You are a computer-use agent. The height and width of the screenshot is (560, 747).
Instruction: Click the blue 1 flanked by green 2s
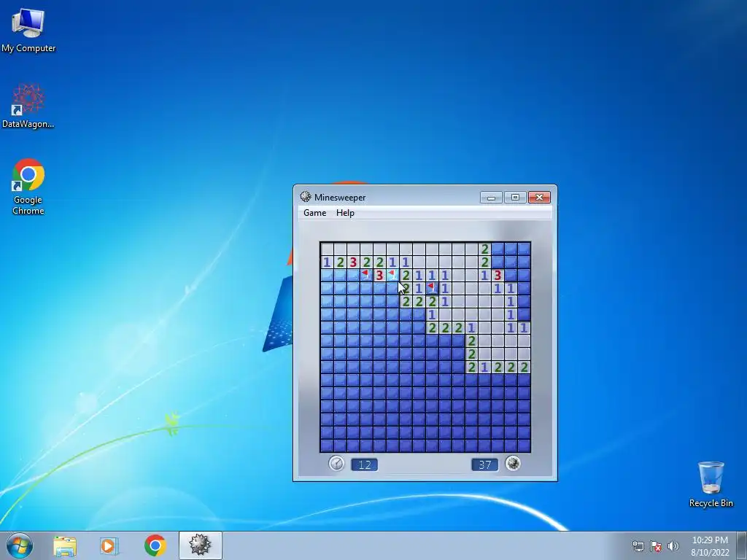tap(484, 367)
